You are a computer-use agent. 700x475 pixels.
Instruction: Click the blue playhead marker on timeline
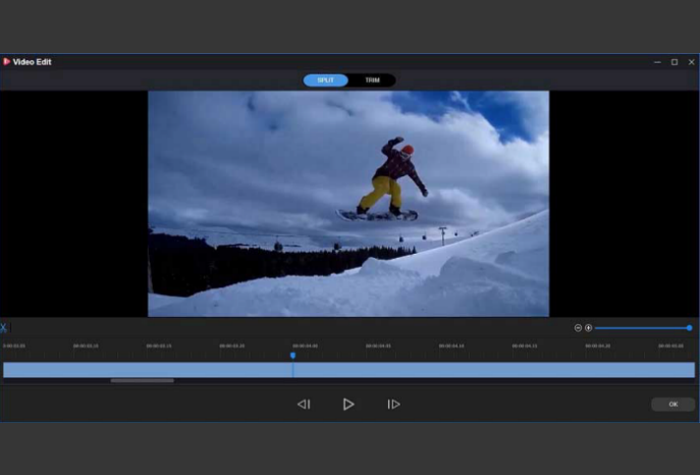293,355
